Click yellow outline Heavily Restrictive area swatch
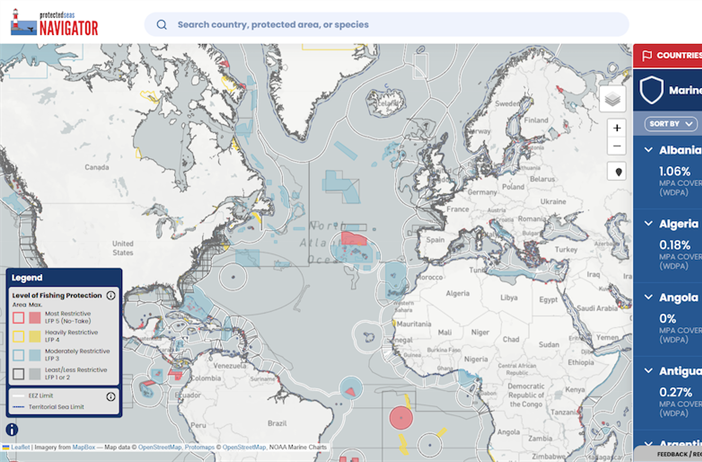Screen dimensions: 702x462 point(18,336)
